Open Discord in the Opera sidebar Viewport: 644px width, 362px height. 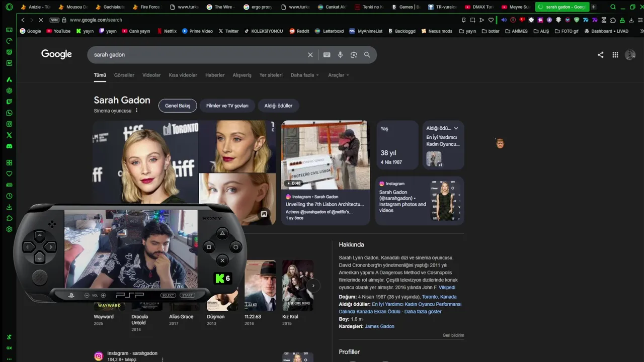tap(9, 146)
